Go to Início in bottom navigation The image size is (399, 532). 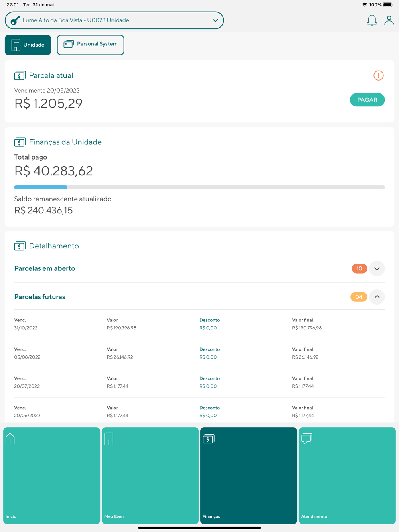click(51, 475)
